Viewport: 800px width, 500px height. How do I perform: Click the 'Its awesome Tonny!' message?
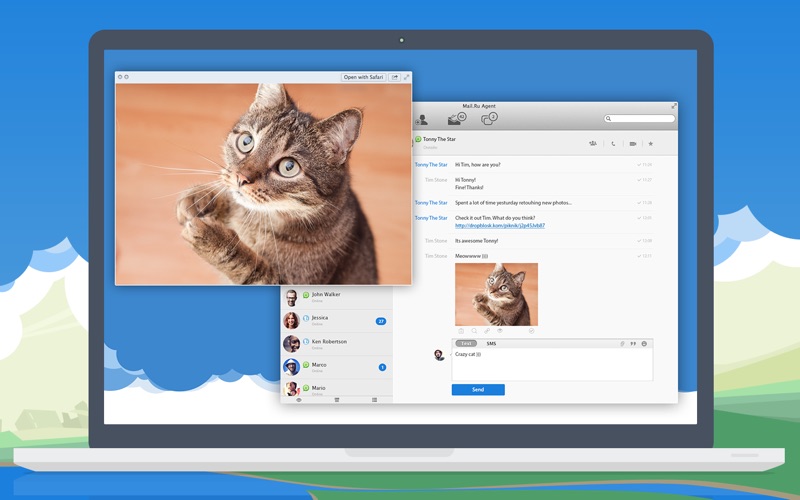(x=477, y=241)
